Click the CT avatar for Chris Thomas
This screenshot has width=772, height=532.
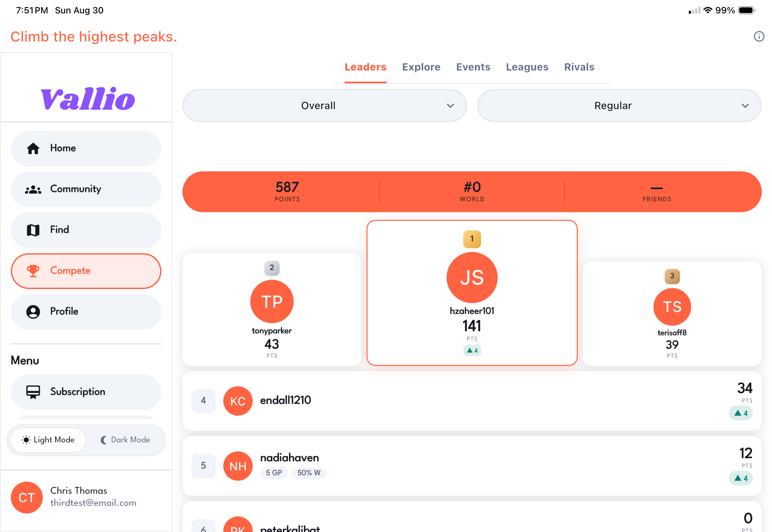(x=27, y=497)
